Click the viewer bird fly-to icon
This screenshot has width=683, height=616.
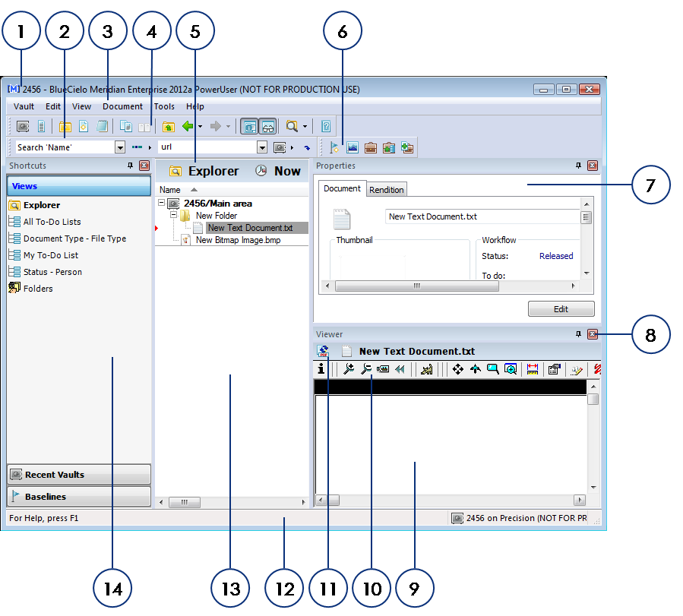click(476, 369)
